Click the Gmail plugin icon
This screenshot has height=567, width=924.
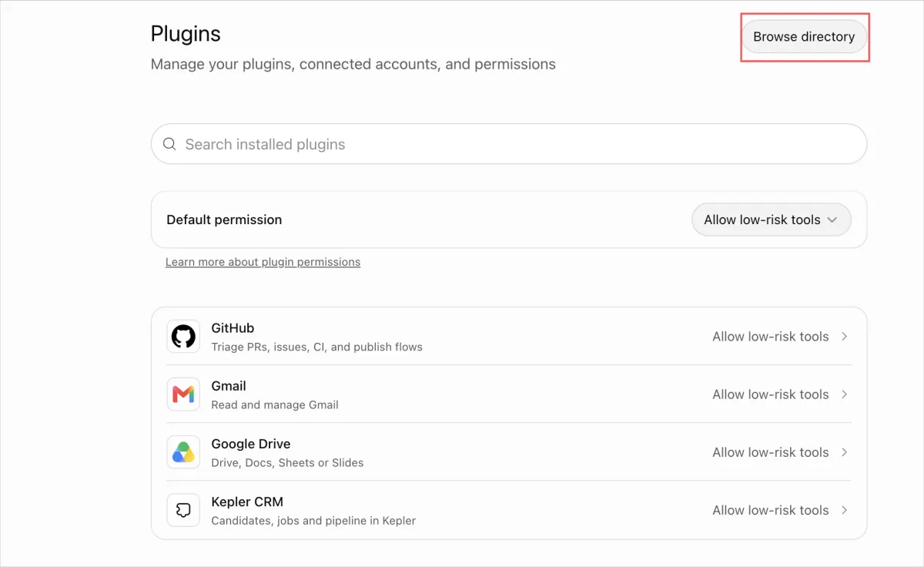(183, 394)
